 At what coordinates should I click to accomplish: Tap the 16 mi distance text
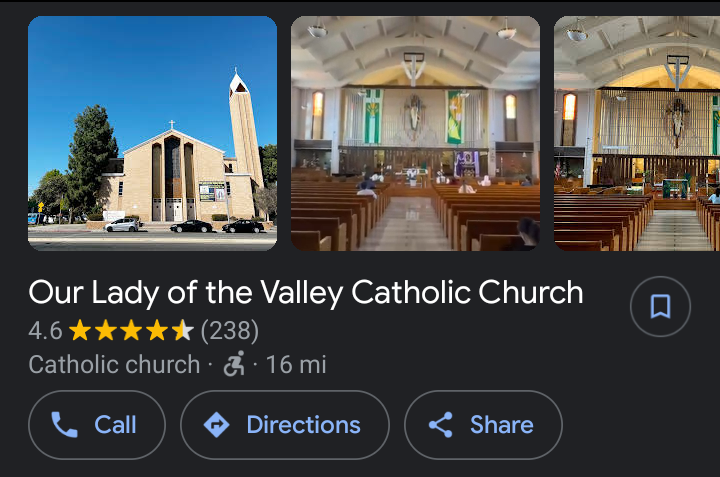(296, 365)
